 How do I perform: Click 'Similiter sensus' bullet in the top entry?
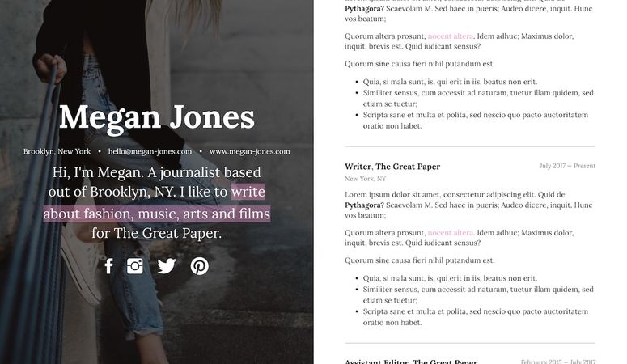478,98
